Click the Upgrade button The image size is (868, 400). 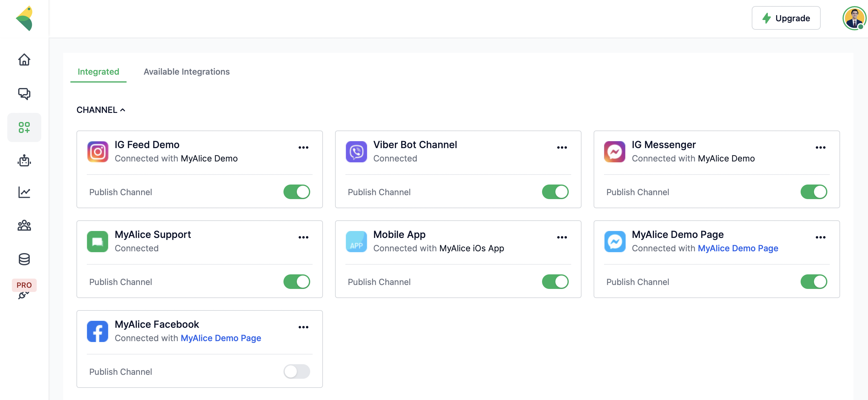coord(786,18)
